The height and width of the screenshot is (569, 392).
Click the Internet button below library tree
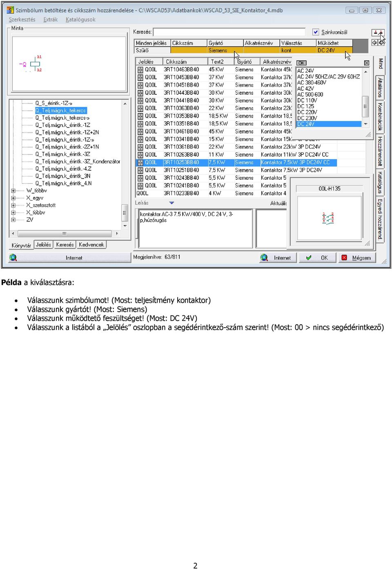[x=69, y=258]
